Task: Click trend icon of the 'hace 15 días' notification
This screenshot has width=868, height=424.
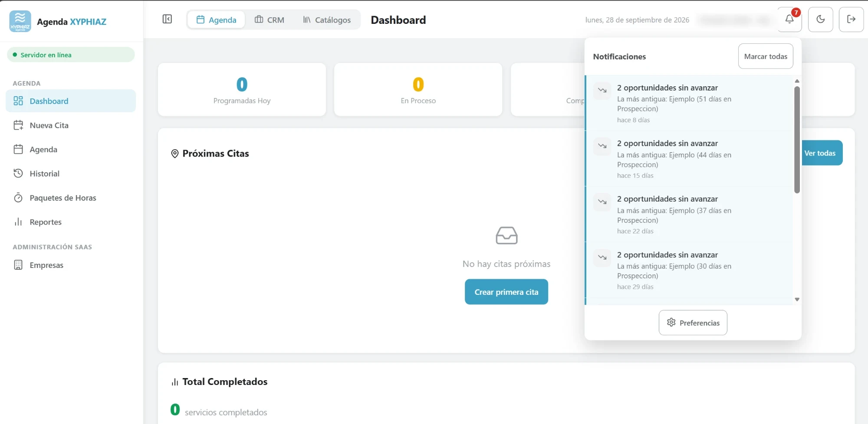Action: point(602,146)
